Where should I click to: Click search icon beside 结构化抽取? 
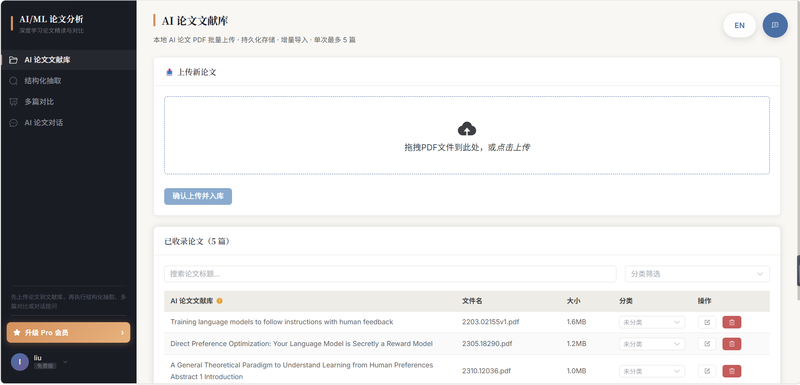pyautogui.click(x=13, y=81)
